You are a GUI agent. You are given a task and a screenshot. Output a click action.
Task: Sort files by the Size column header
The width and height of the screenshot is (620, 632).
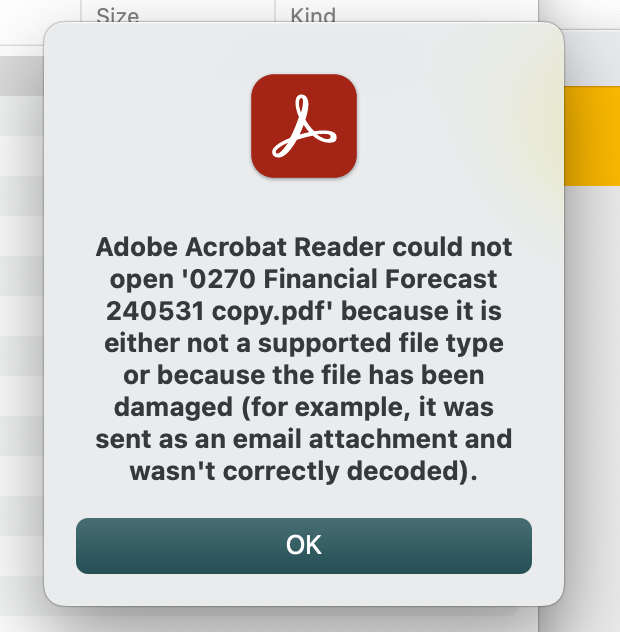[118, 16]
